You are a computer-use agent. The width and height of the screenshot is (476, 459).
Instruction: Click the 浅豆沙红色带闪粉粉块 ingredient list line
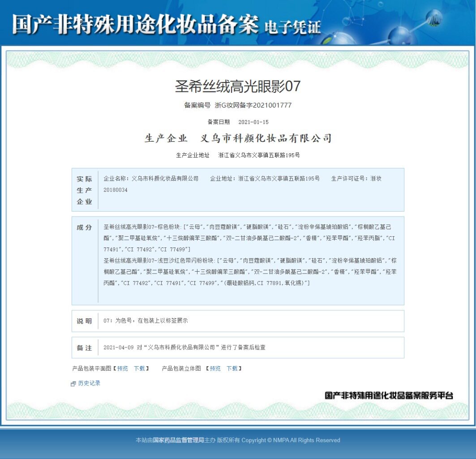pos(250,272)
